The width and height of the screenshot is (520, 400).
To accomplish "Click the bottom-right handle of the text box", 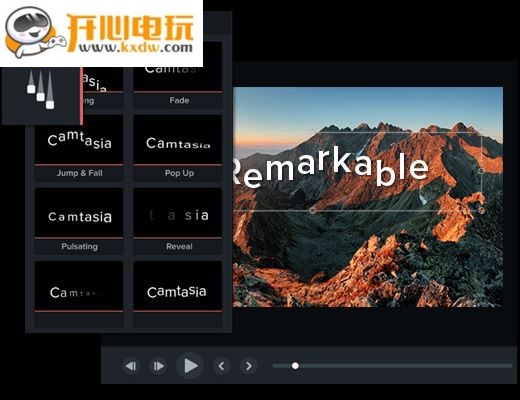I will point(481,210).
